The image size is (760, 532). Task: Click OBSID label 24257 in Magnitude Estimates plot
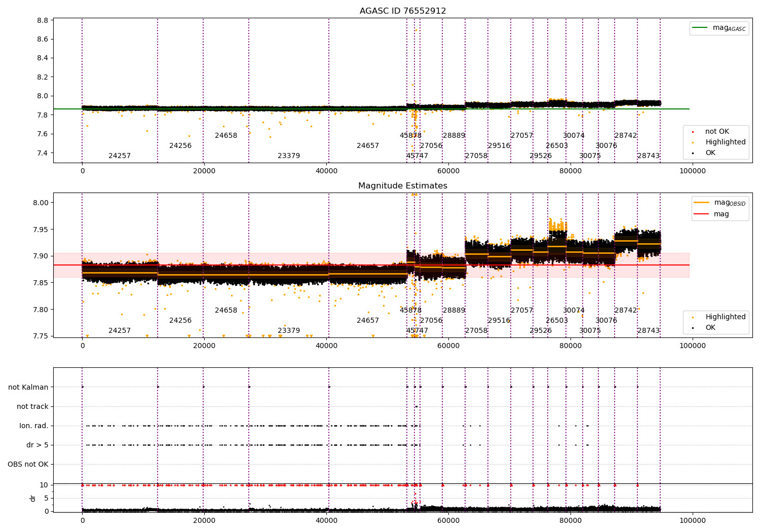point(120,331)
